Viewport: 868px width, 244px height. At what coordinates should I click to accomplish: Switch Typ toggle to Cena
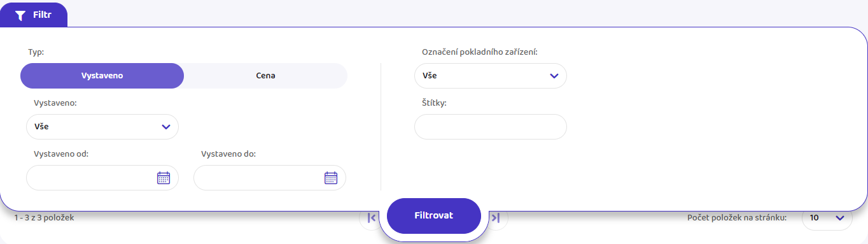[265, 75]
